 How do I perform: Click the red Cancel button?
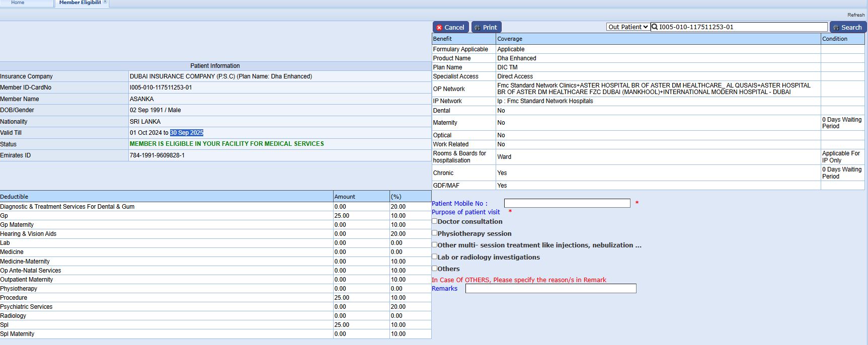pyautogui.click(x=450, y=27)
